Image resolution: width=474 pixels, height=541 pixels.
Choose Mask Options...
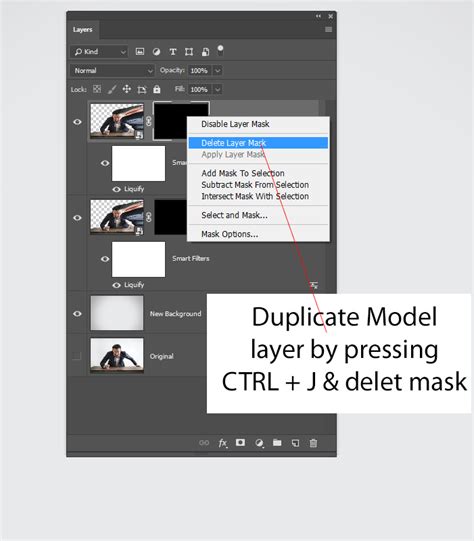tap(258, 234)
